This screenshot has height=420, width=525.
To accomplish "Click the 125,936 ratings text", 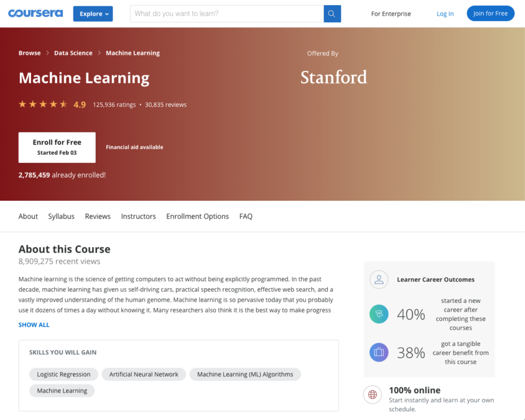I will 114,104.
